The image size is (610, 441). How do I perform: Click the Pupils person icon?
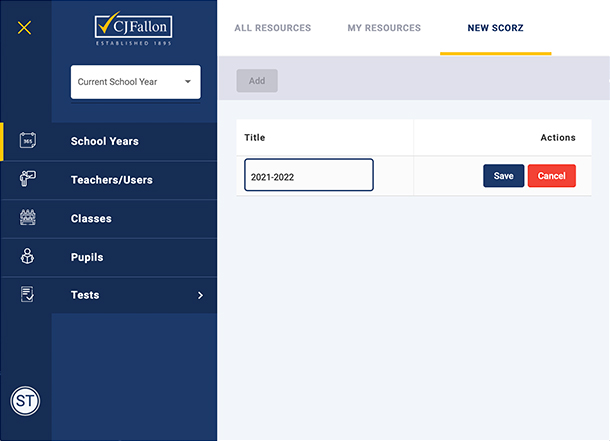[27, 257]
